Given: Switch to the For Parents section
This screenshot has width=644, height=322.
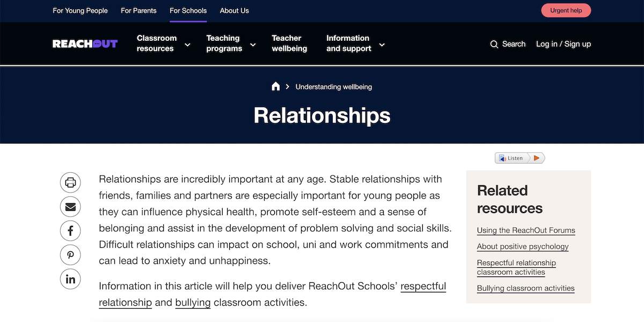Looking at the screenshot, I should (138, 10).
